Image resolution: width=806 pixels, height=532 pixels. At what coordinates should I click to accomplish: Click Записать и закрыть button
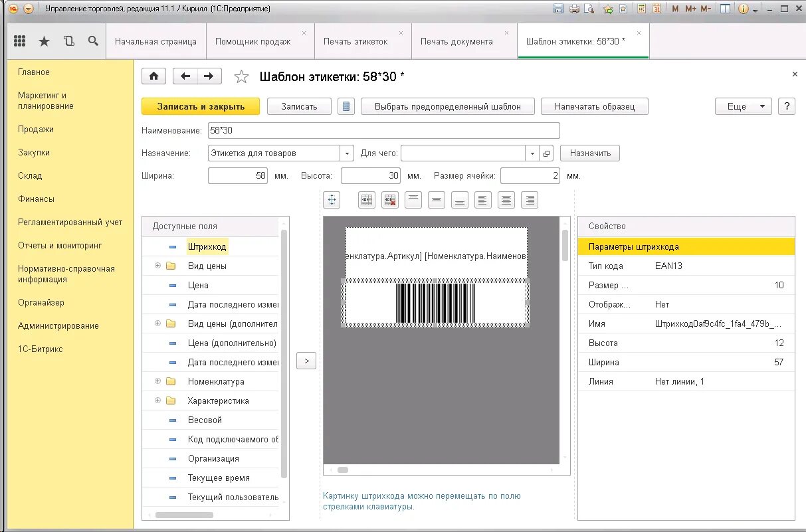[201, 106]
